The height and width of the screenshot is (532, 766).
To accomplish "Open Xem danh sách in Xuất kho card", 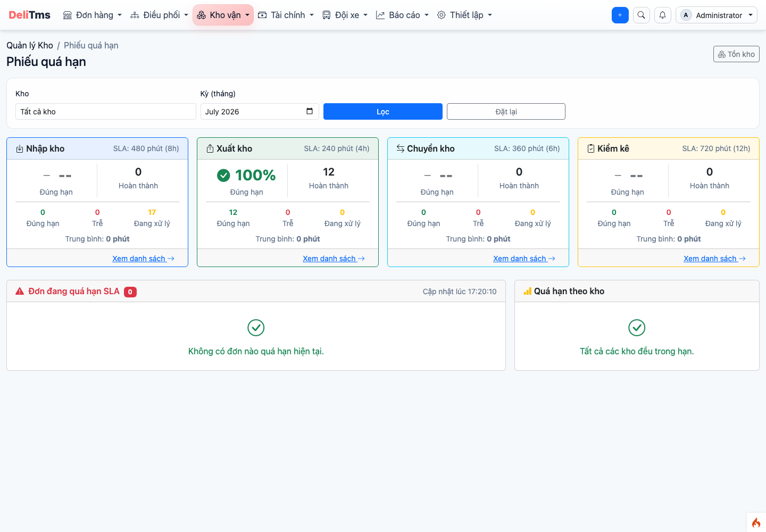I will pyautogui.click(x=334, y=259).
